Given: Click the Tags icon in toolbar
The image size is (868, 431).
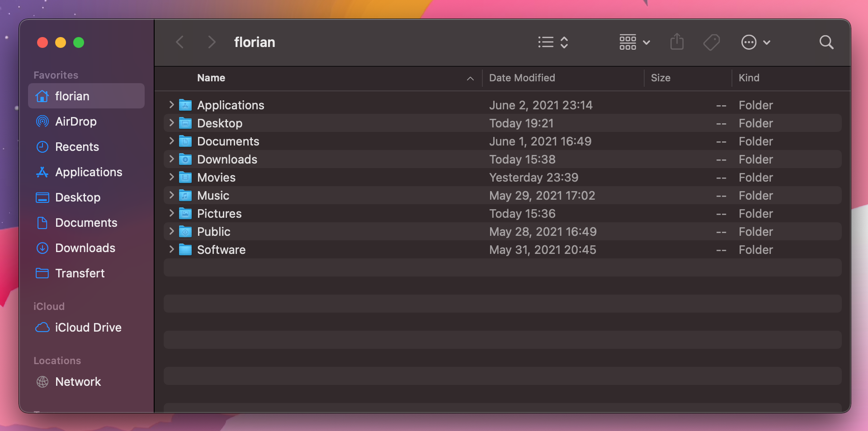Looking at the screenshot, I should pyautogui.click(x=711, y=42).
